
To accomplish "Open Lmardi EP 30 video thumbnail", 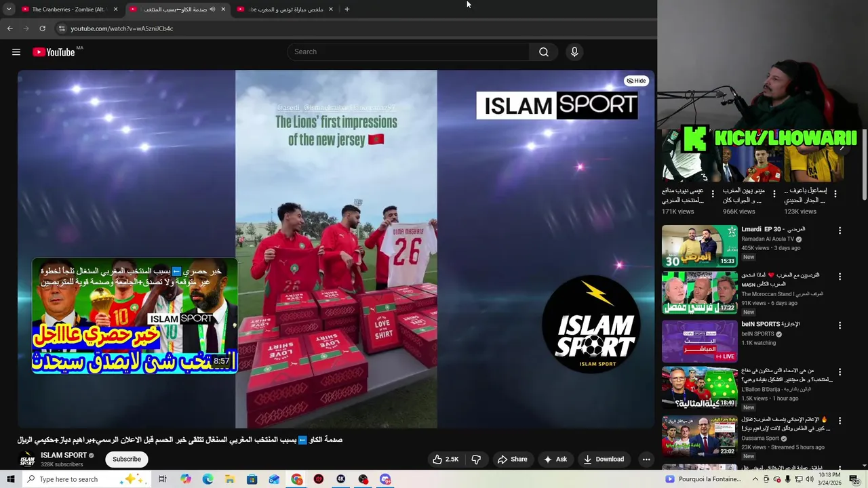I will tap(699, 246).
